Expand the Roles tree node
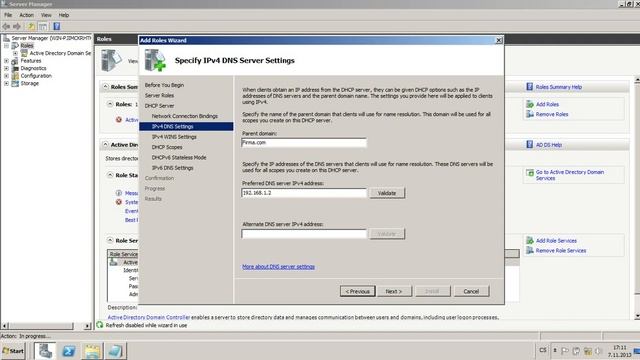 pyautogui.click(x=7, y=46)
